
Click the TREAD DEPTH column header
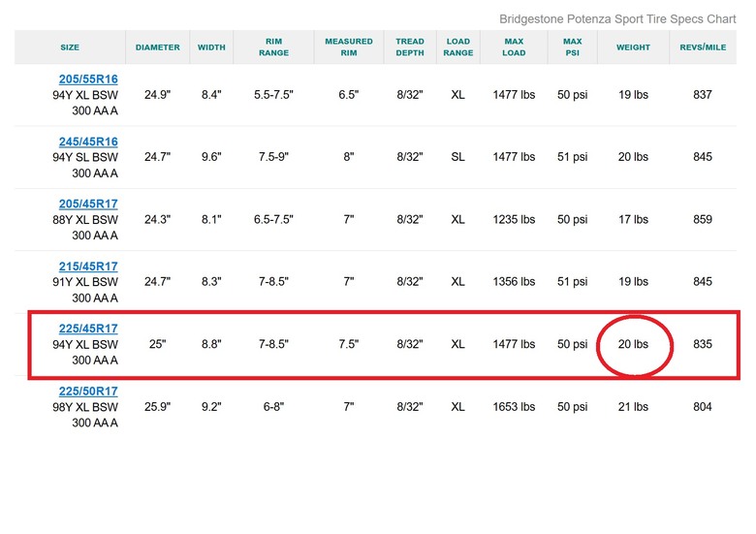(x=410, y=47)
